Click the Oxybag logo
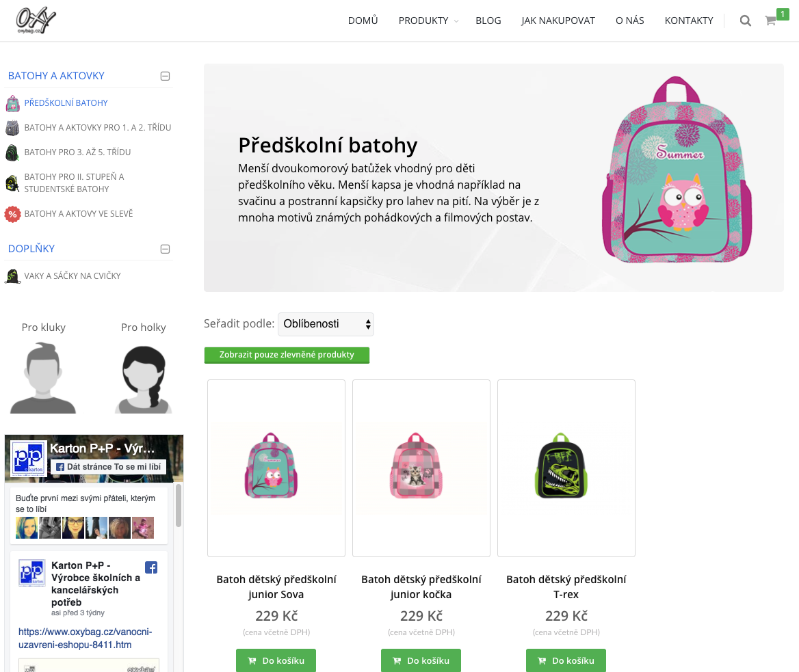The height and width of the screenshot is (672, 799). [x=36, y=21]
